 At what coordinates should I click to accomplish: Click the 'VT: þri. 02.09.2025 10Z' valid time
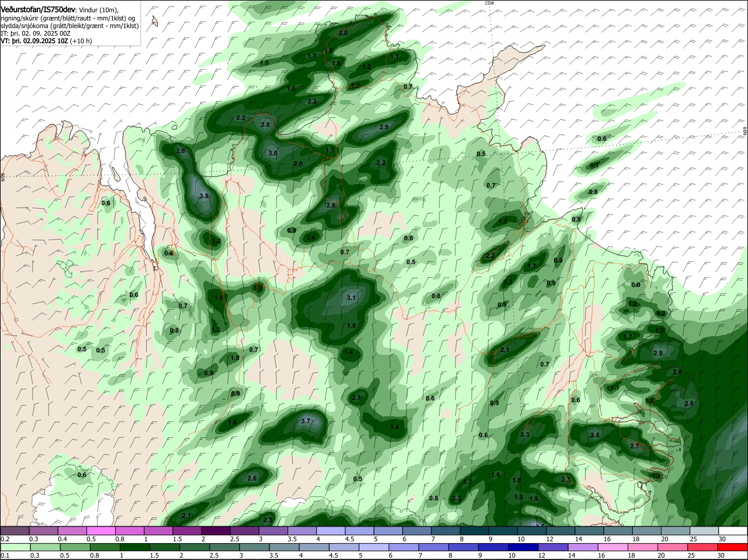click(34, 41)
